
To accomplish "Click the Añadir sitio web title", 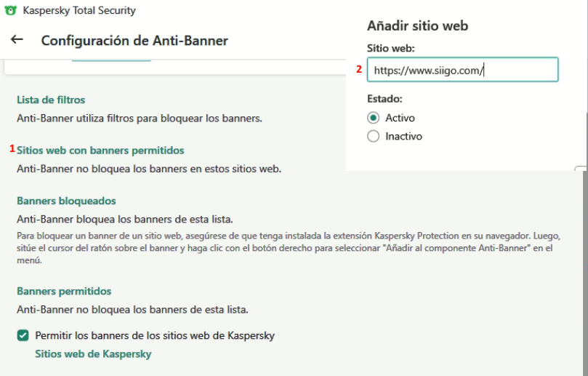I will pyautogui.click(x=418, y=26).
